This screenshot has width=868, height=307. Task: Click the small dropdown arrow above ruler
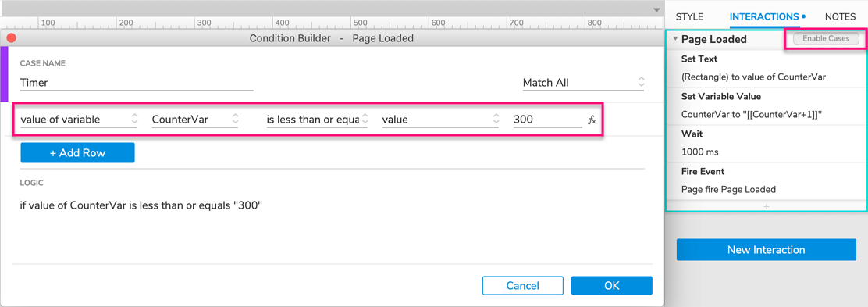pyautogui.click(x=656, y=10)
